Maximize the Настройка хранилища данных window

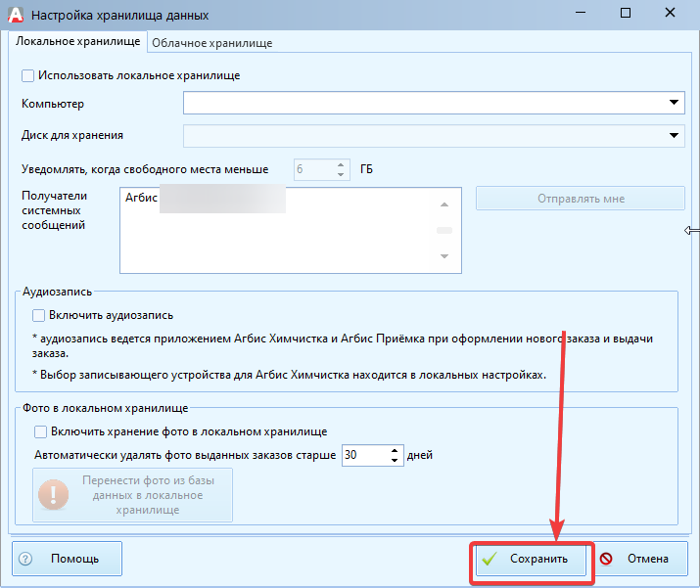(626, 13)
